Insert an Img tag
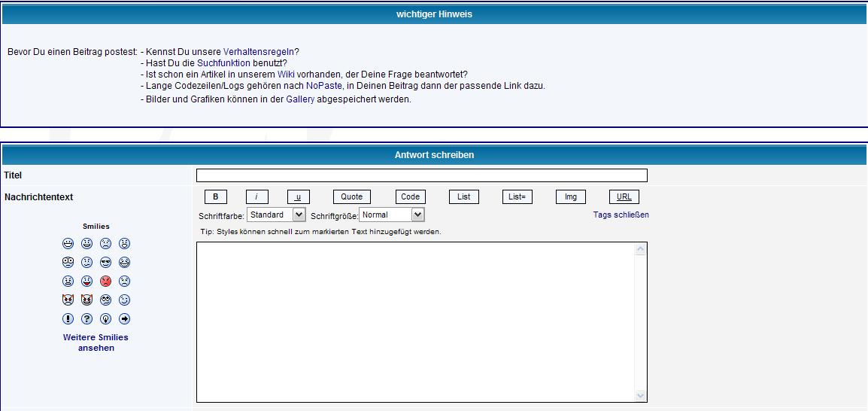 click(x=571, y=196)
